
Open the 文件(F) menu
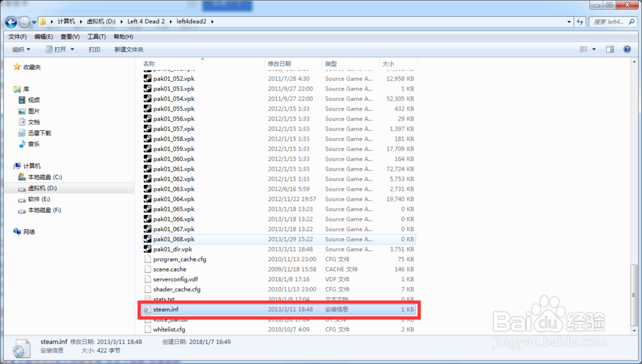point(17,37)
